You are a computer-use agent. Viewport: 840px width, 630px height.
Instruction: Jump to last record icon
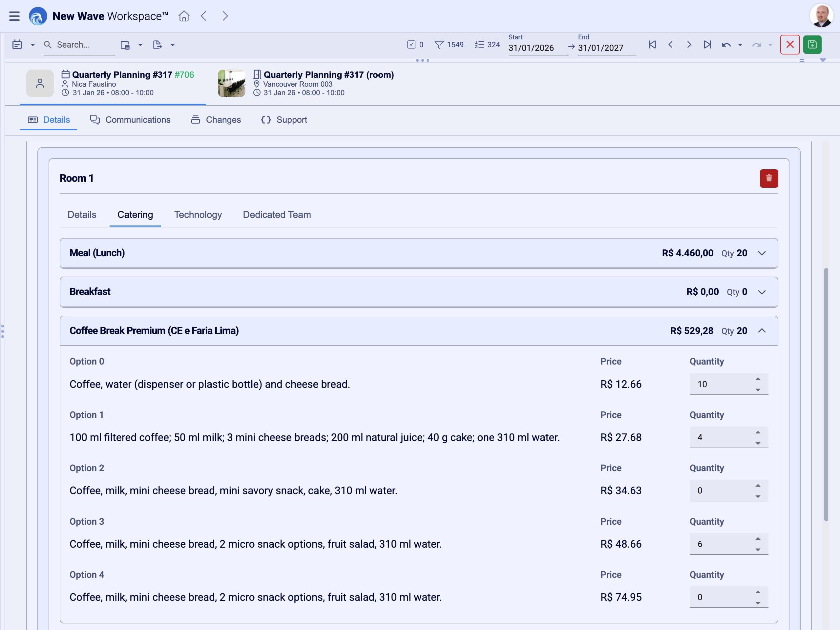coord(707,45)
